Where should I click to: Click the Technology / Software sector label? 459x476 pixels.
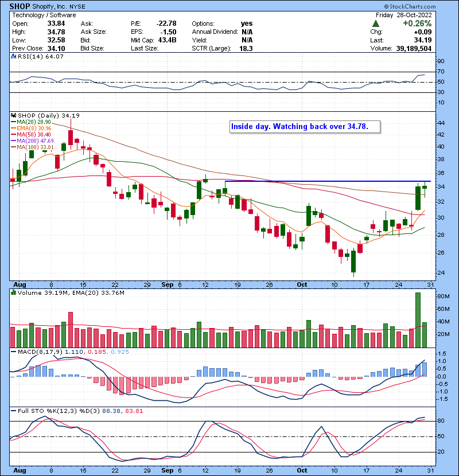[44, 15]
